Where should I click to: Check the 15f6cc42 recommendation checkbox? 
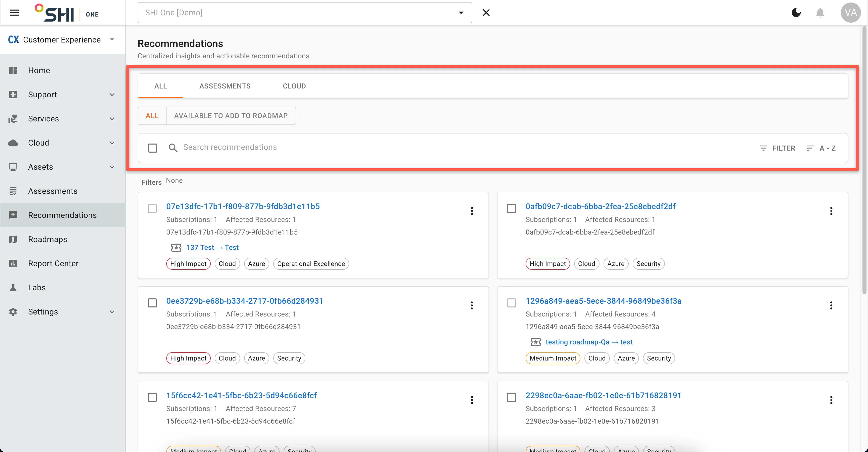[x=152, y=397]
